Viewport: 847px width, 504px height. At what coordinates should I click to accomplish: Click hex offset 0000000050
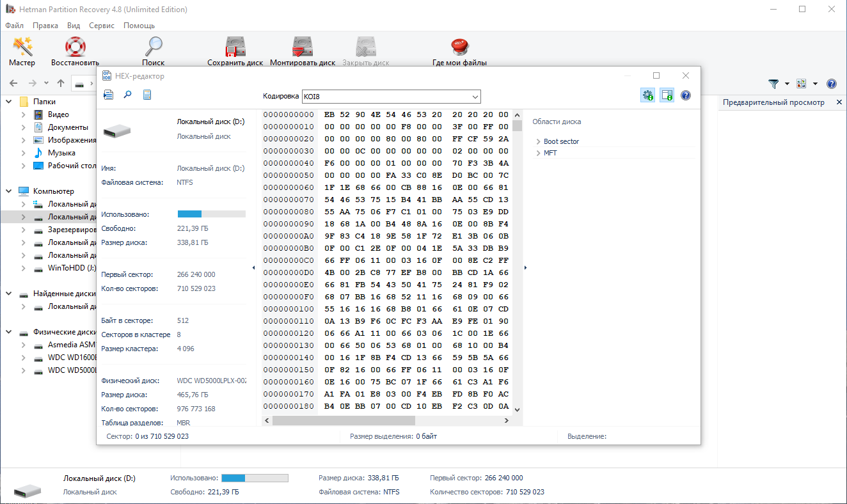(x=289, y=176)
